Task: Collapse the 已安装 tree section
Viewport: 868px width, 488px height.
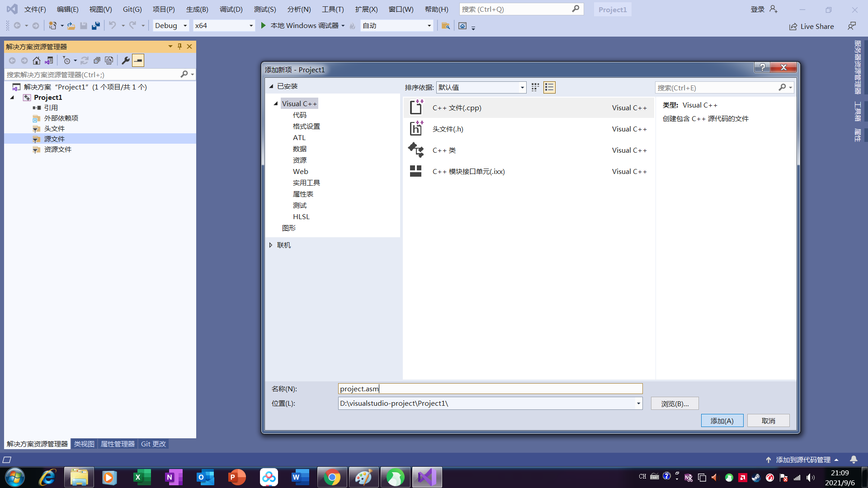Action: point(271,86)
